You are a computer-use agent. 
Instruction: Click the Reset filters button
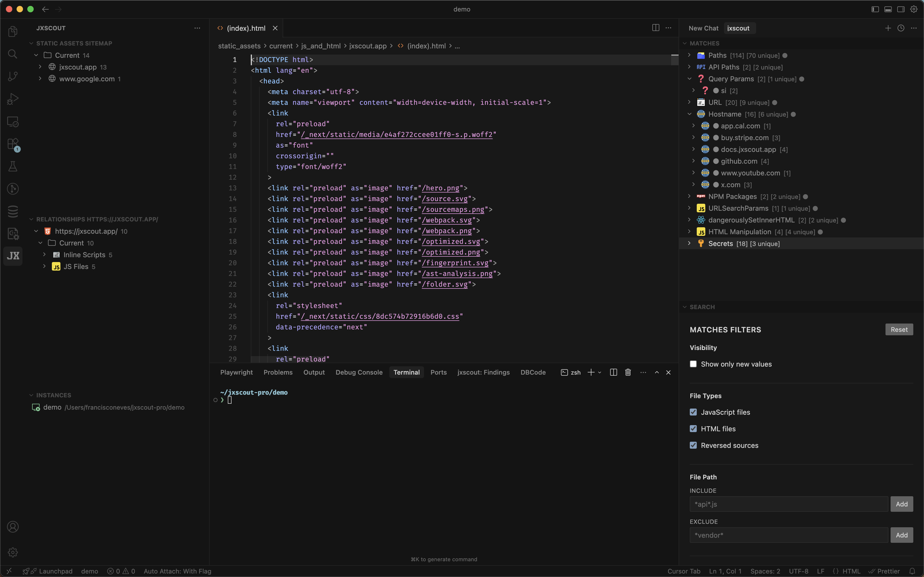(899, 329)
